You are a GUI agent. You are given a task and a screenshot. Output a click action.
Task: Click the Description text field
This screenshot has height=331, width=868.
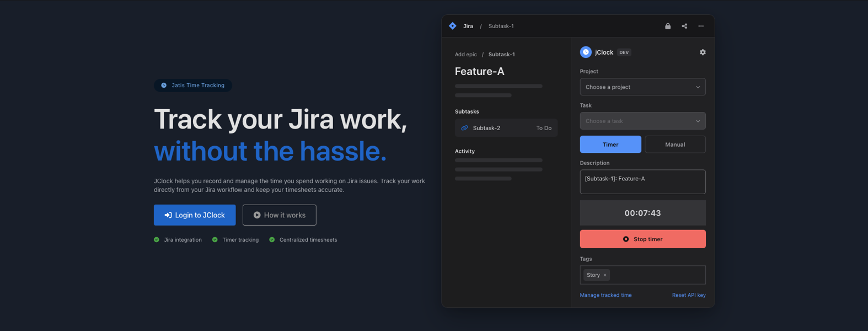point(642,181)
